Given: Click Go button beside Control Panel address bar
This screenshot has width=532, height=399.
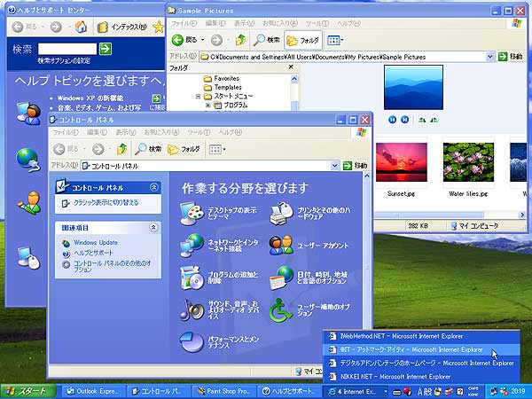Looking at the screenshot, I should [x=356, y=166].
